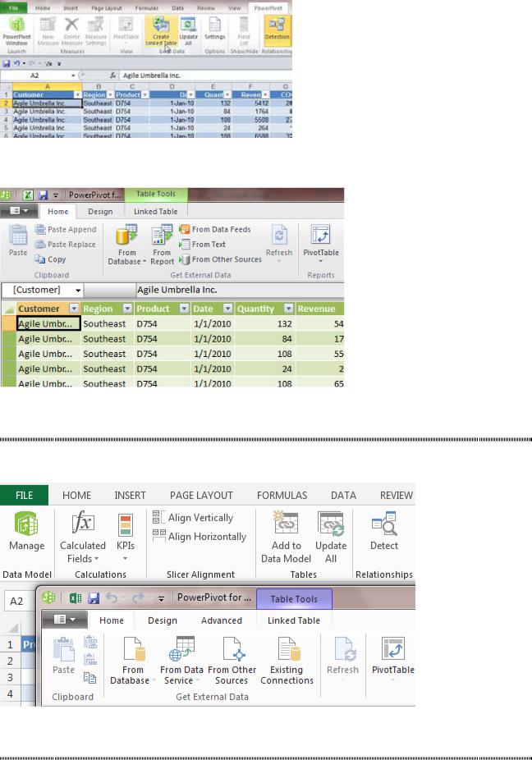Click Align Horizontally
Image resolution: width=532 pixels, height=760 pixels.
(x=199, y=536)
